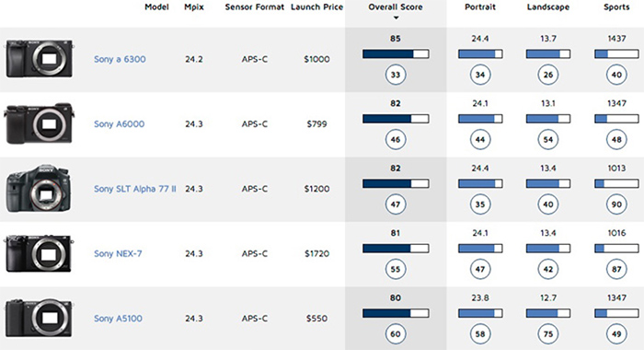Sort by Model column header
This screenshot has height=350, width=644.
tap(156, 7)
